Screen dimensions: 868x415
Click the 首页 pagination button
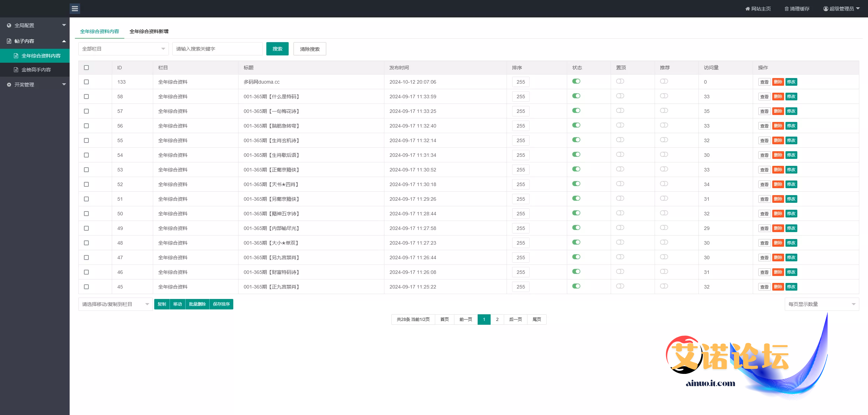click(x=445, y=320)
